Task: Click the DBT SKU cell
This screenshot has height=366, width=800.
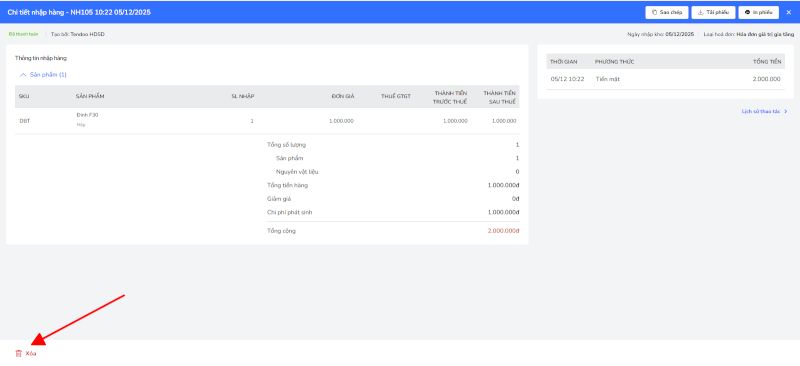Action: click(x=24, y=121)
